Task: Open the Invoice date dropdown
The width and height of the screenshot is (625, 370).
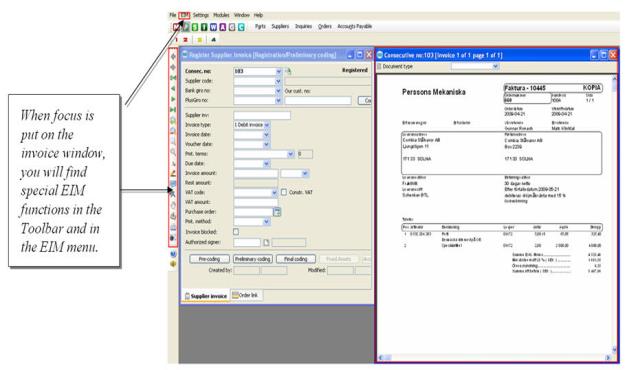Action: click(266, 135)
